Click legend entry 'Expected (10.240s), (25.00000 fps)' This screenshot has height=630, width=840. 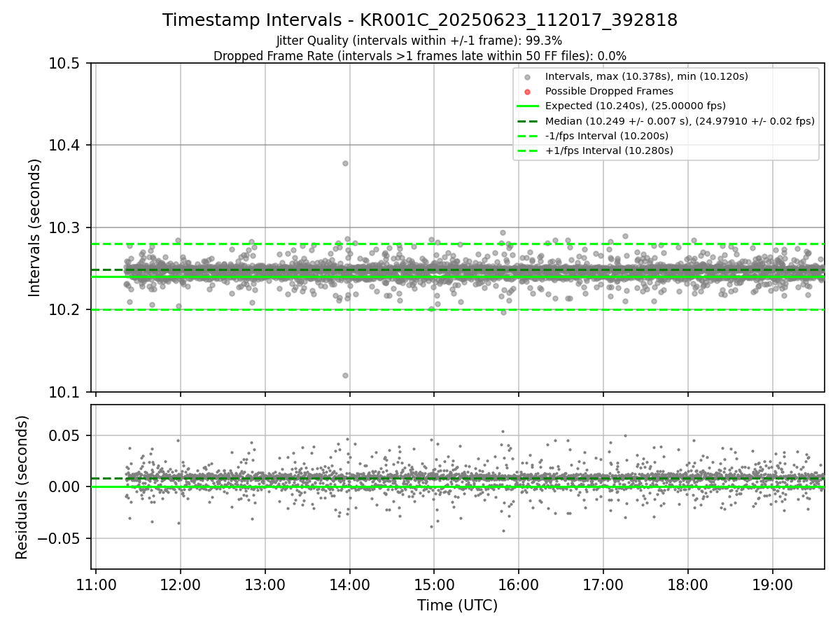click(x=635, y=106)
